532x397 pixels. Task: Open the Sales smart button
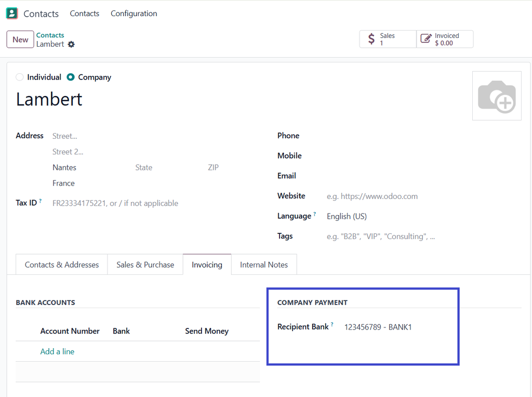coord(388,39)
